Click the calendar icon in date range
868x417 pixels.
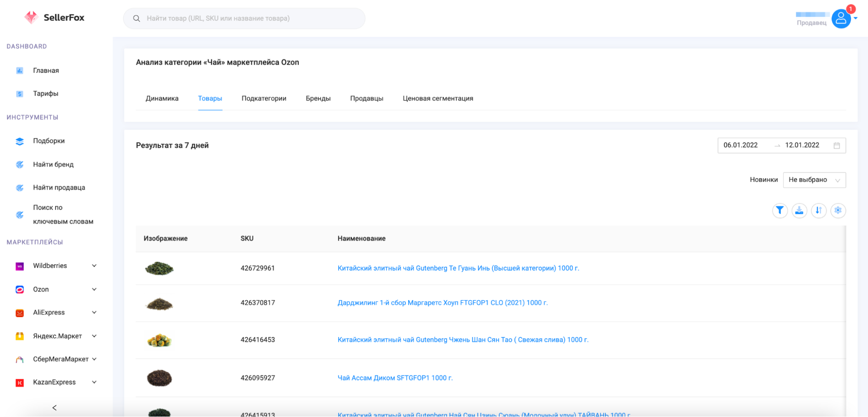[x=837, y=146]
